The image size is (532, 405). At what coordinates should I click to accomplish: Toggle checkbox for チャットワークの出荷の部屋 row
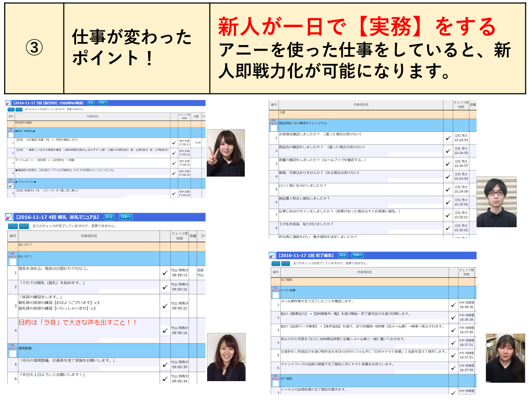click(x=454, y=368)
